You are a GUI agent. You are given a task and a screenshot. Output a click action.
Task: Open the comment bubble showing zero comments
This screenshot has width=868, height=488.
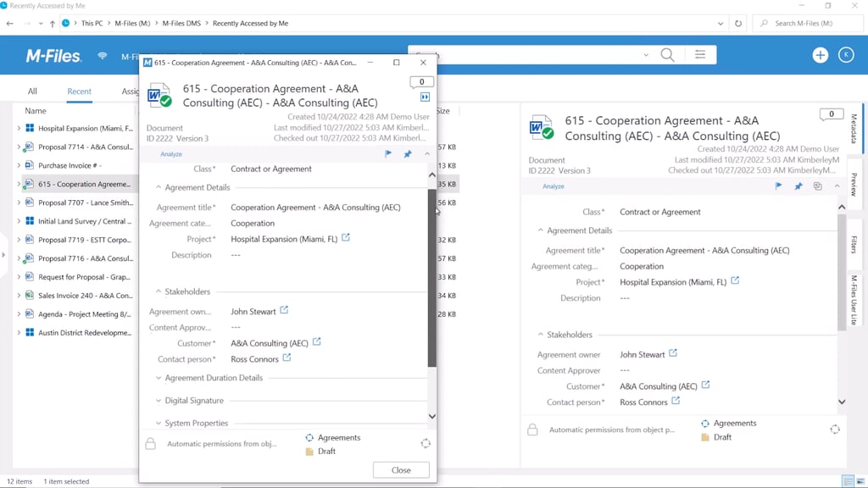click(421, 82)
